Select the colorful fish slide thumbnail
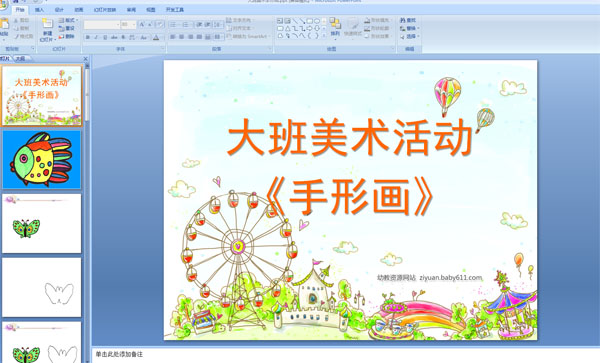The height and width of the screenshot is (363, 600). click(x=42, y=160)
